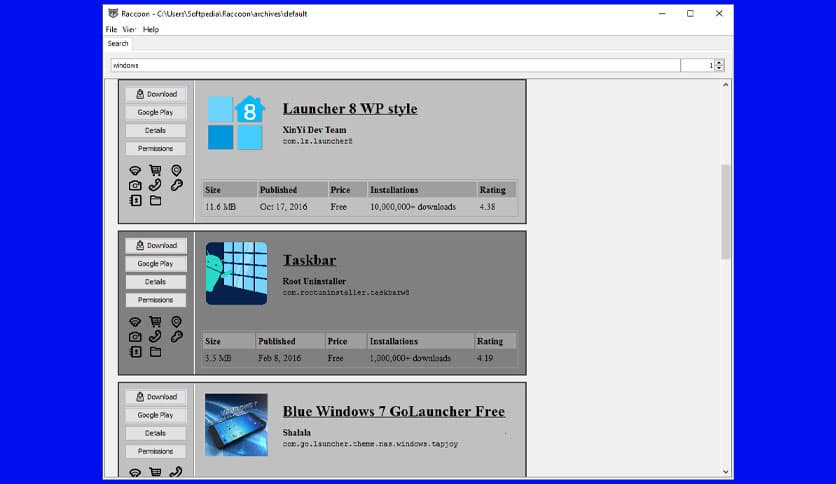Click folder storage icon for Launcher 8
Screen dimensions: 836x484
point(155,200)
